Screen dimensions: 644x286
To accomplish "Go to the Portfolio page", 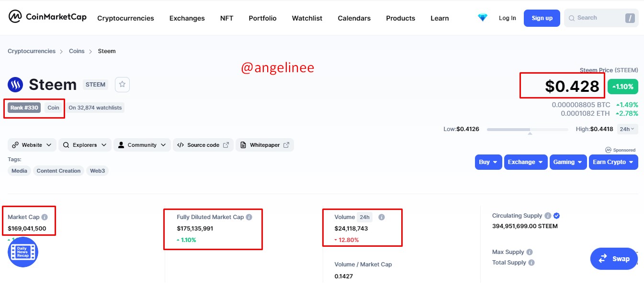I will [262, 18].
